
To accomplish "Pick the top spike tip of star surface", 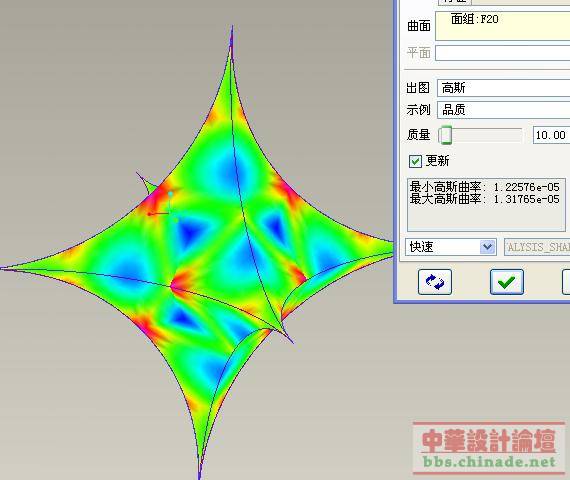I will click(232, 27).
